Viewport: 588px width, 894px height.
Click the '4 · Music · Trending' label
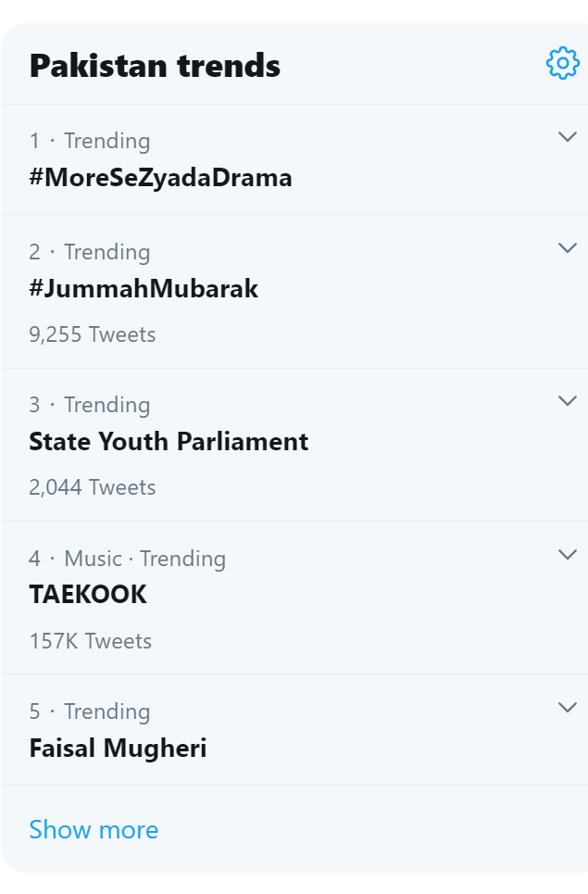pos(128,559)
